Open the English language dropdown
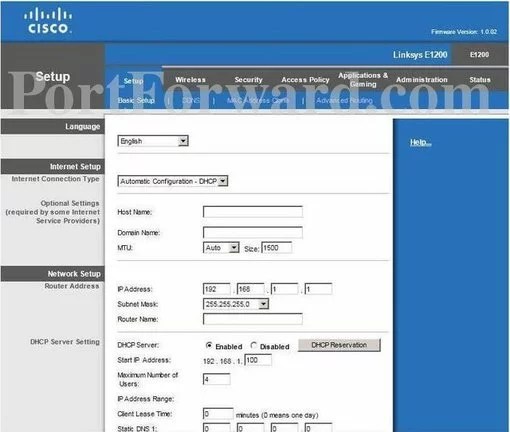This screenshot has height=432, width=510. (153, 141)
